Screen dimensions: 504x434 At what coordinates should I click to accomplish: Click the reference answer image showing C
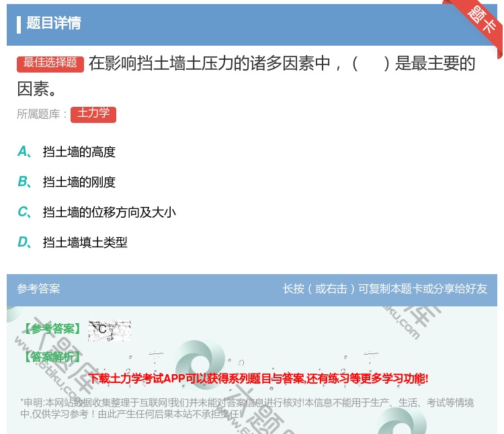point(110,331)
